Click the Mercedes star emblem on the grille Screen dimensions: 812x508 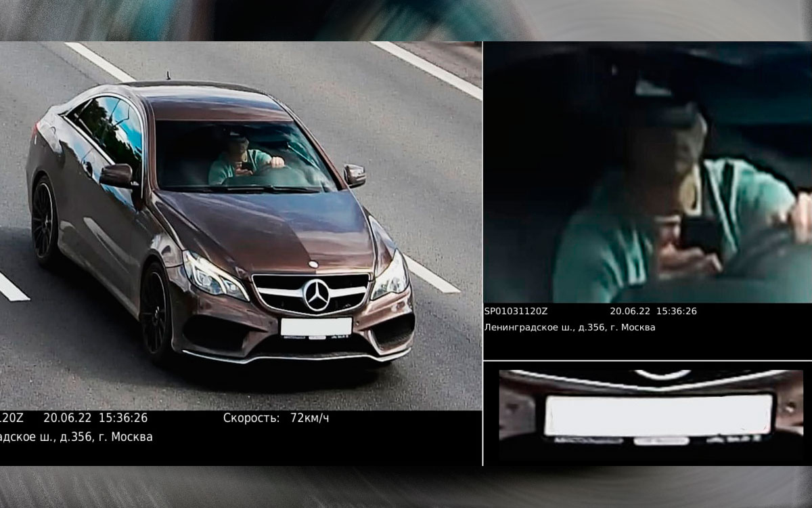click(x=316, y=295)
